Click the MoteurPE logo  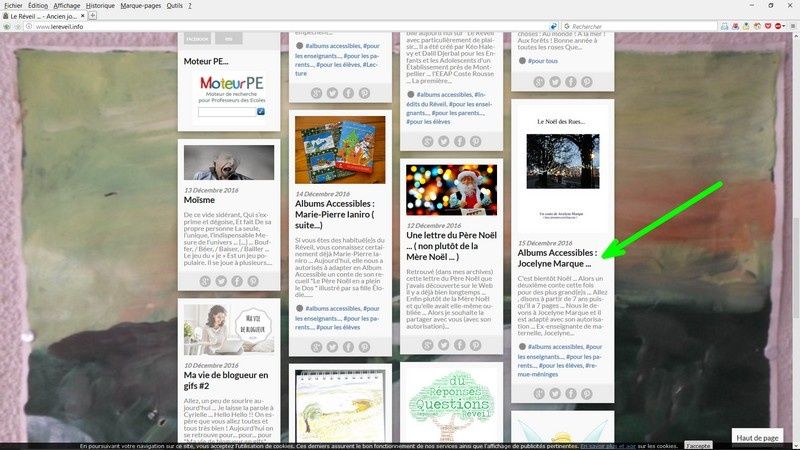tap(232, 83)
